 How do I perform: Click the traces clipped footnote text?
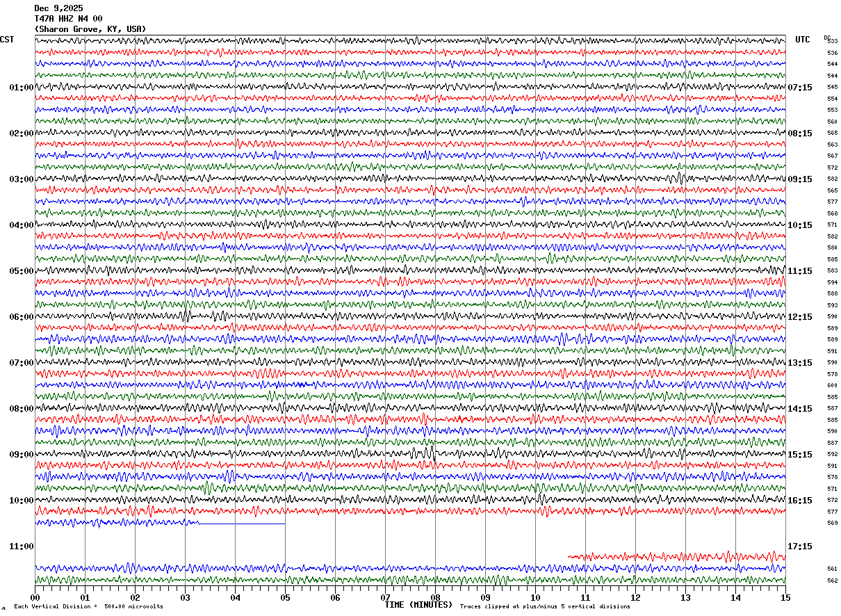[x=545, y=607]
